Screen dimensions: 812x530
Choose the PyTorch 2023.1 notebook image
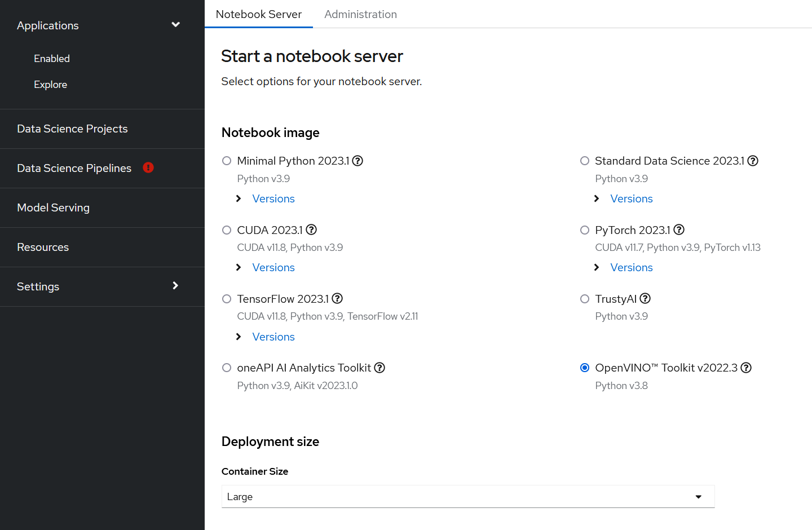(x=585, y=230)
